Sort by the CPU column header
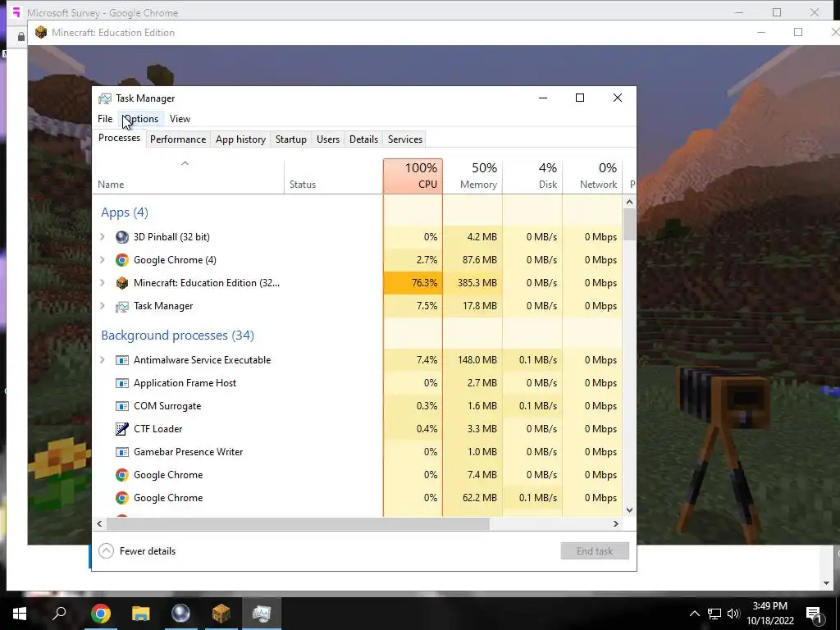This screenshot has width=840, height=630. point(413,176)
